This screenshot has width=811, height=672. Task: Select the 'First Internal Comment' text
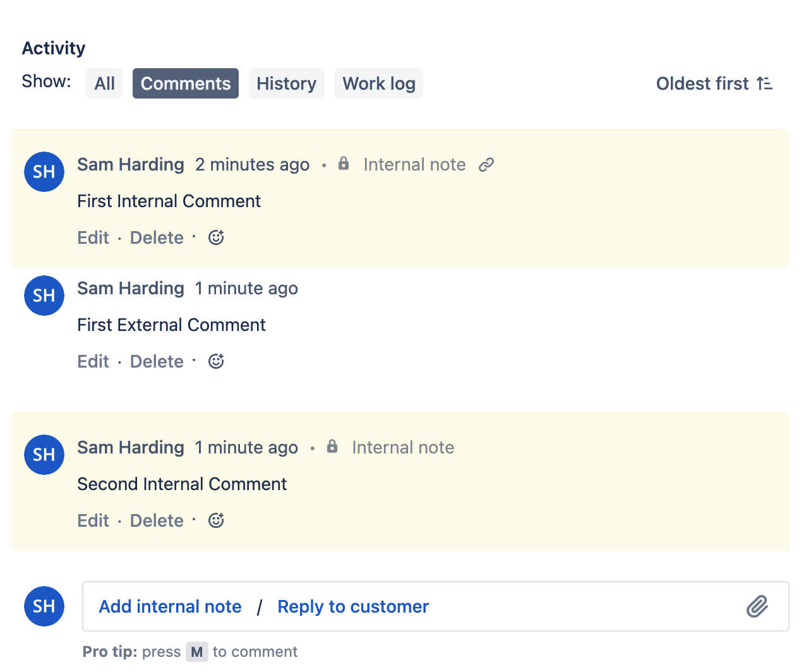pyautogui.click(x=169, y=201)
